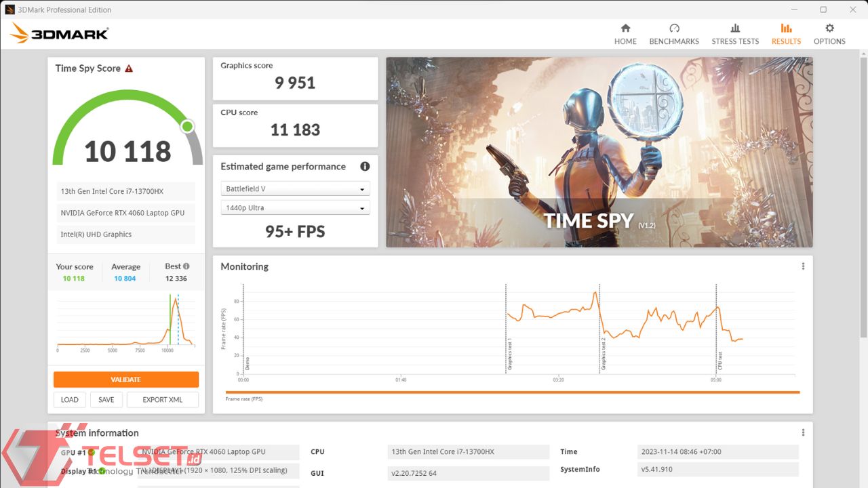Image resolution: width=868 pixels, height=488 pixels.
Task: Click the Export XML button
Action: pos(163,400)
